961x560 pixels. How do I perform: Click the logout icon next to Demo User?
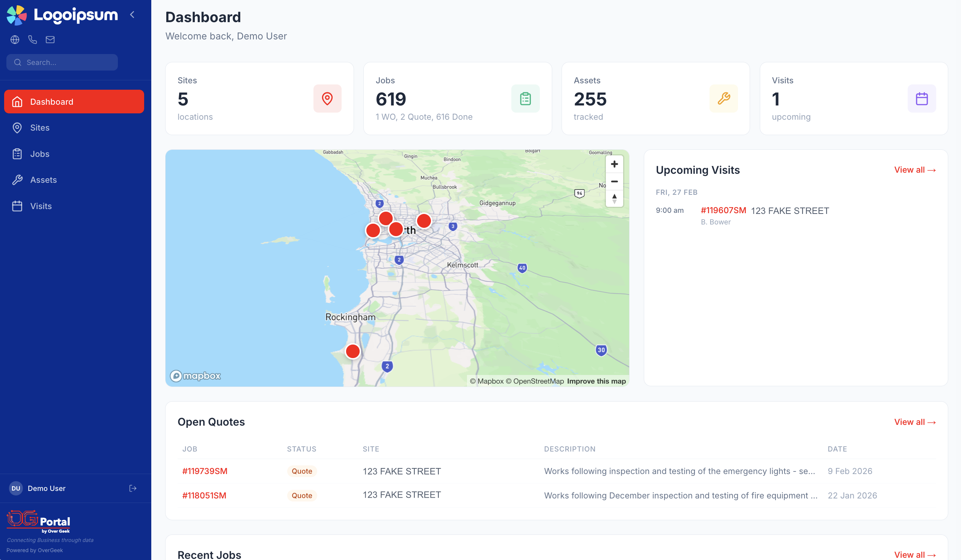(133, 488)
